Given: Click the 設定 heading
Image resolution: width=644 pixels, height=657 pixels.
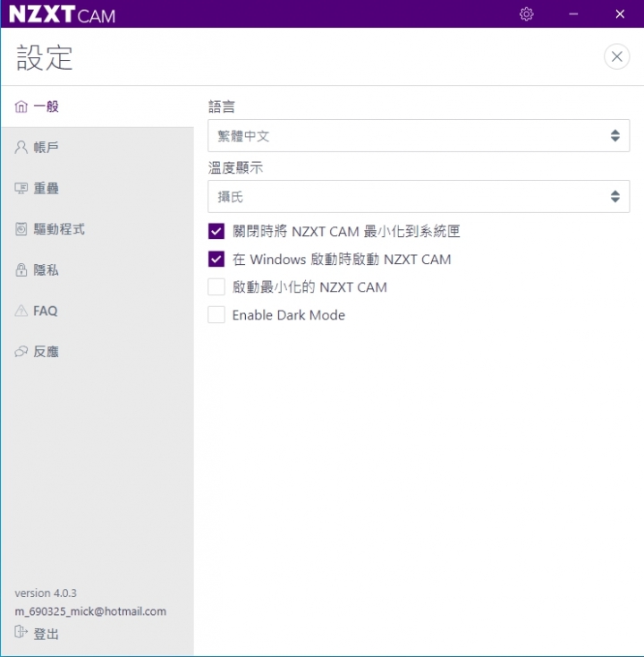Looking at the screenshot, I should pos(45,57).
